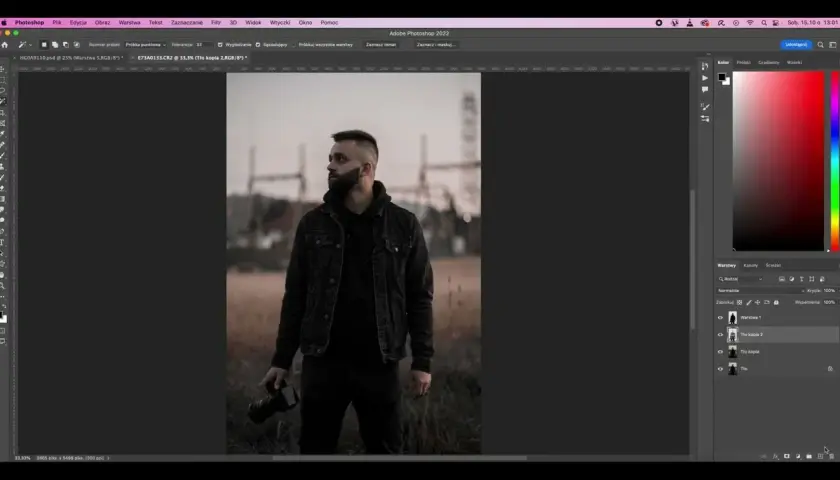Open the Normalnie blend mode dropdown
Viewport: 840px width, 480px height.
click(x=761, y=290)
